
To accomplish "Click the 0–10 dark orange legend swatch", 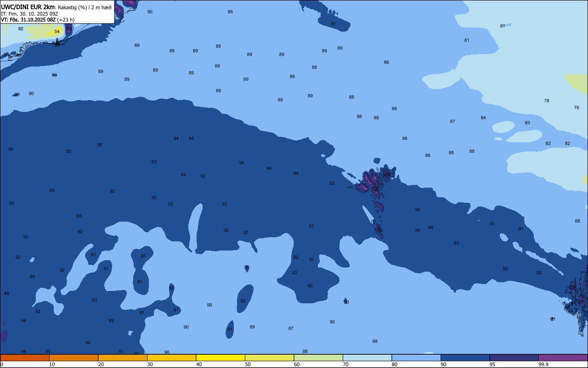I will point(25,357).
